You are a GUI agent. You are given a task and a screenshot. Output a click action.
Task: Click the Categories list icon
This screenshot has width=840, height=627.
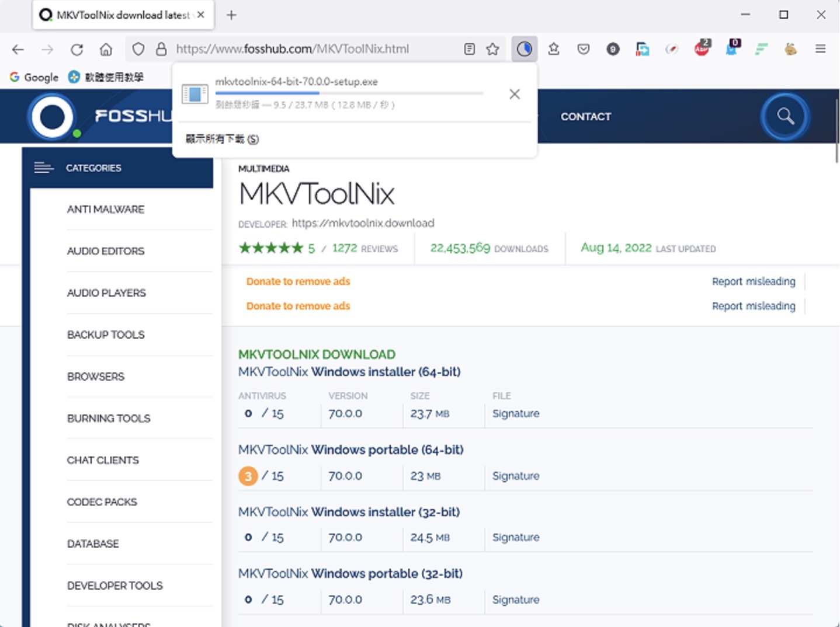pos(43,168)
